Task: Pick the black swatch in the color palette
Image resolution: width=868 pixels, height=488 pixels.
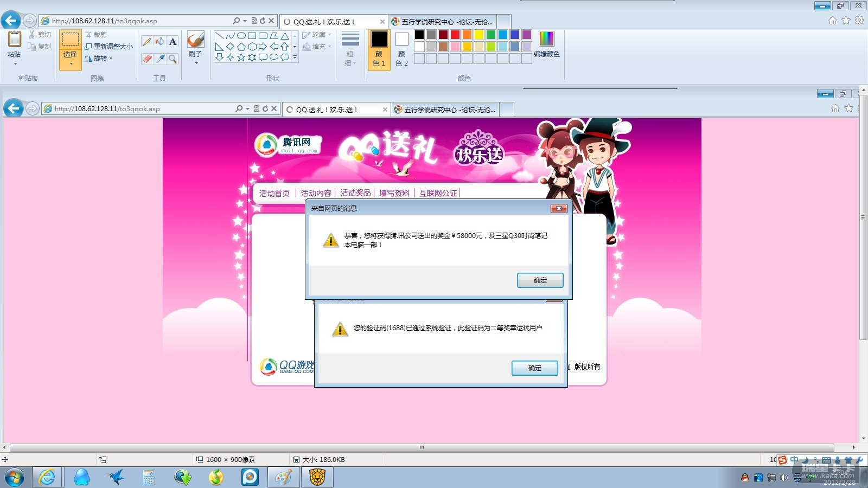Action: pyautogui.click(x=419, y=35)
